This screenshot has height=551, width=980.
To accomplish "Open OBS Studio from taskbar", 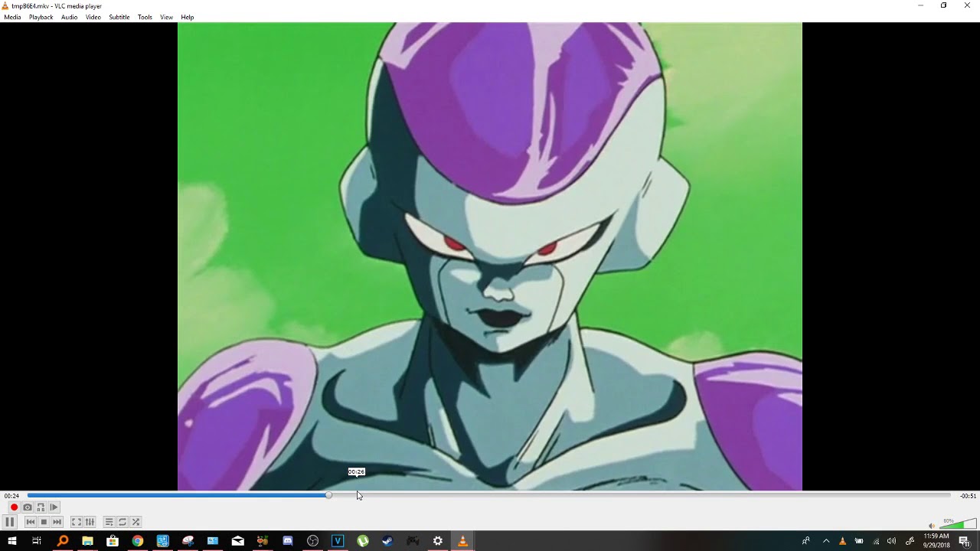I will coord(312,541).
